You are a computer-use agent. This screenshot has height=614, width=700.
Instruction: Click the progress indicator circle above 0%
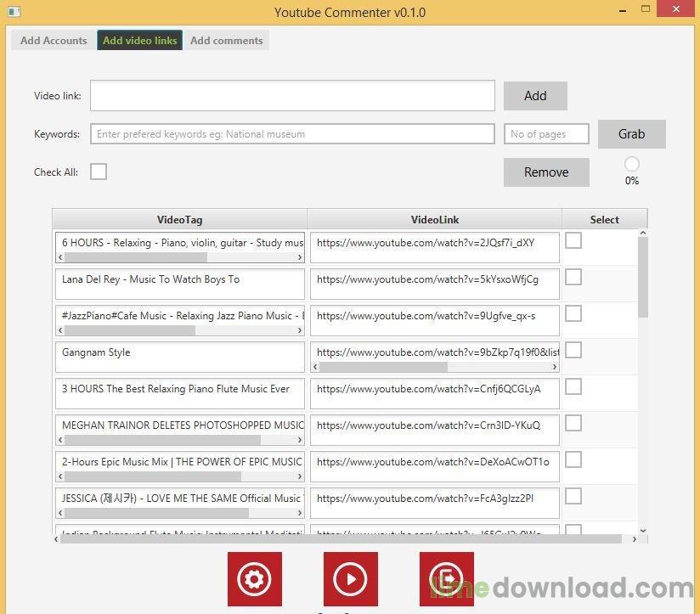tap(632, 164)
